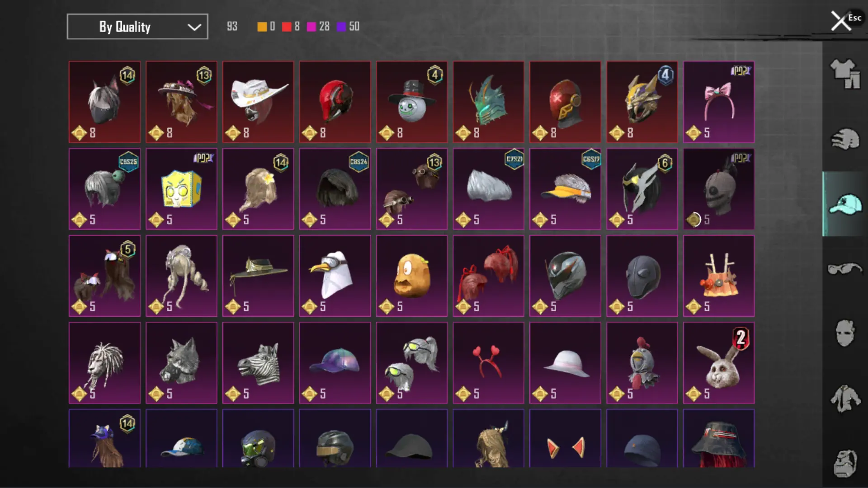Screen dimensions: 868x488
Task: Filter by the pink quality swatch showing 28
Action: [x=311, y=27]
